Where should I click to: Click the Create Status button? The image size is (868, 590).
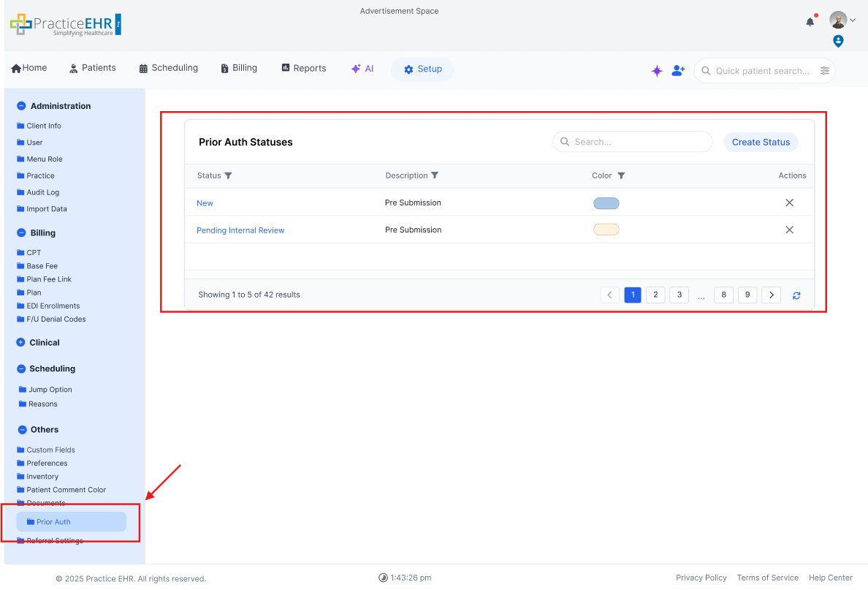click(x=761, y=142)
